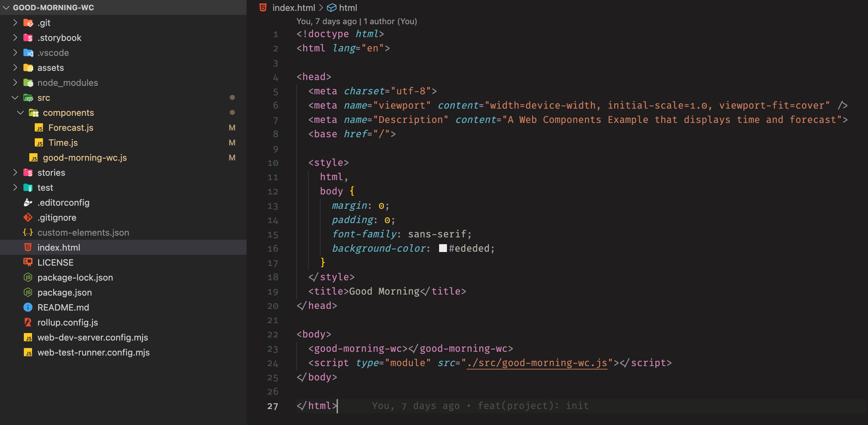Click the JS icon beside Forecast.js
The image size is (868, 425).
(39, 128)
